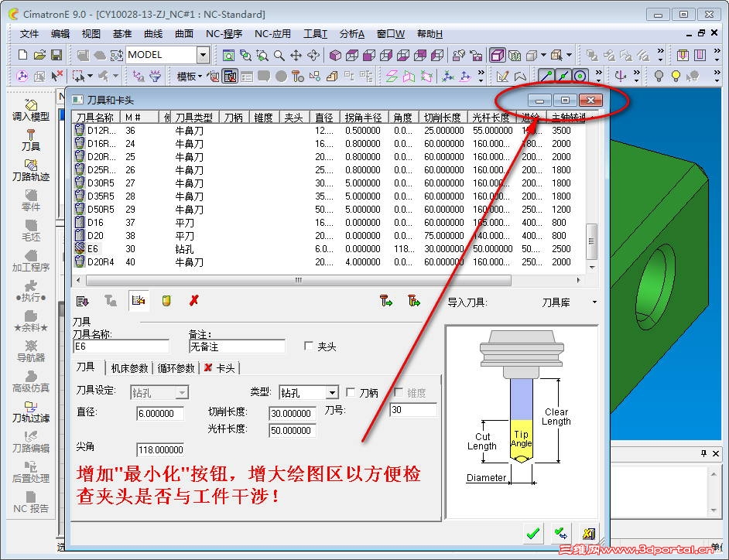The width and height of the screenshot is (729, 560).
Task: Open the MODEL dropdown in the toolbar
Action: tap(203, 55)
